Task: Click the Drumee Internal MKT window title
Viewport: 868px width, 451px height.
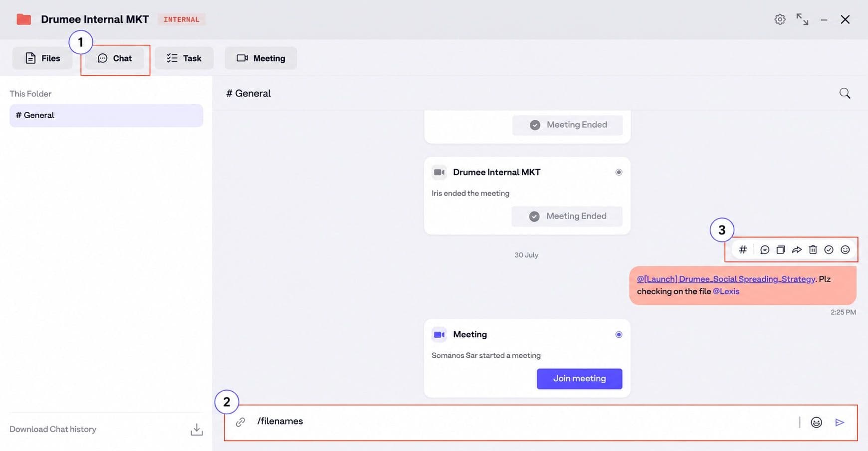Action: click(95, 19)
